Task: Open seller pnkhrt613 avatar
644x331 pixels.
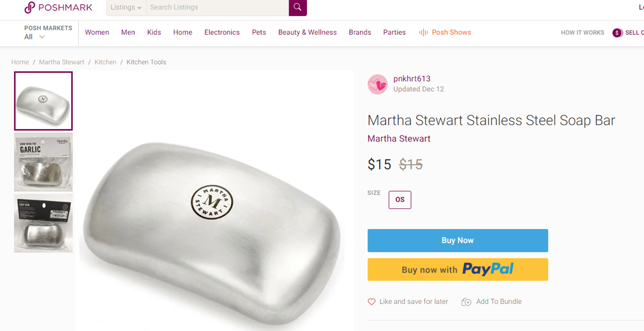Action: point(377,84)
